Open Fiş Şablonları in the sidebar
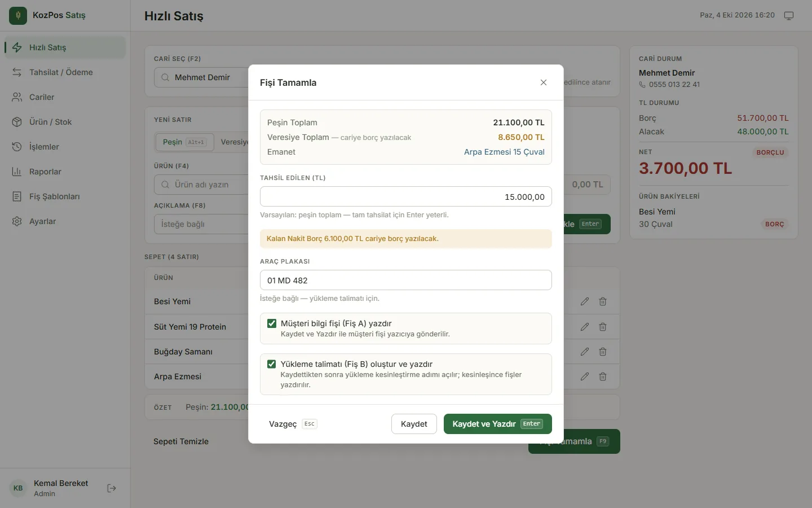 pyautogui.click(x=65, y=196)
